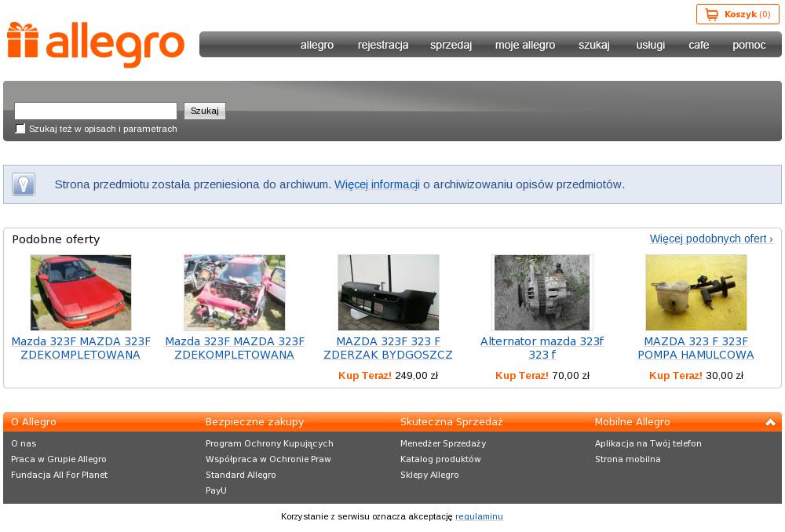This screenshot has width=785, height=532.
Task: Open Więcej podobnych ofert link
Action: tap(711, 239)
